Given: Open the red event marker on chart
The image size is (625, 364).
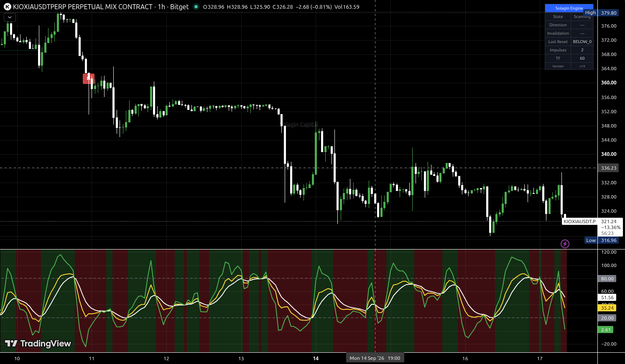Looking at the screenshot, I should (x=88, y=78).
